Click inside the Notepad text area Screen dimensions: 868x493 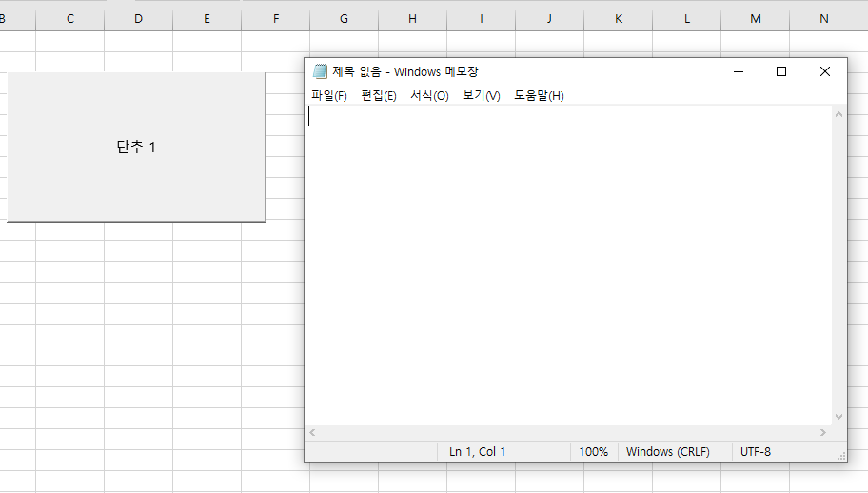(568, 266)
